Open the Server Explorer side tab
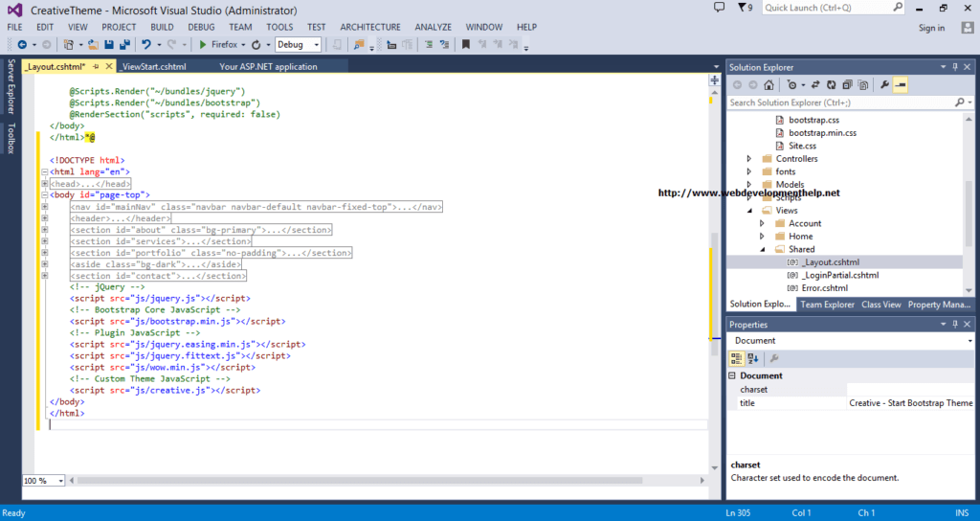The width and height of the screenshot is (980, 521). (11, 86)
